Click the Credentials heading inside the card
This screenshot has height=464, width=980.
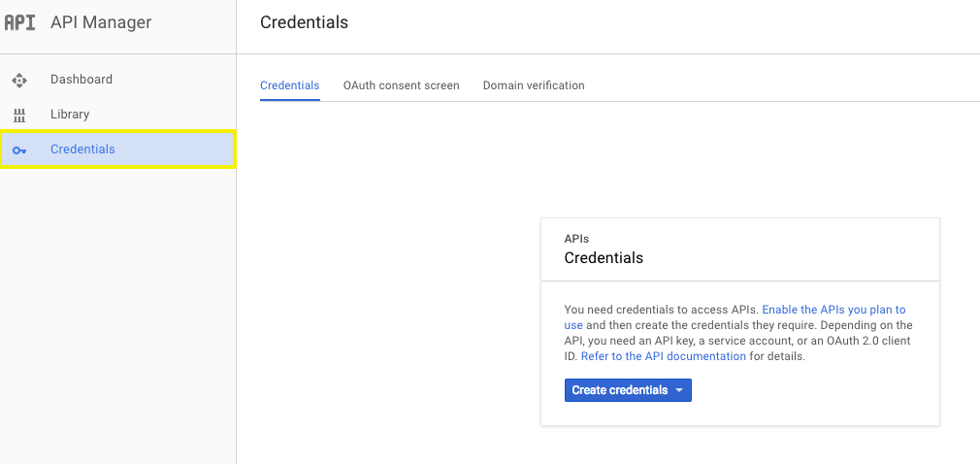click(604, 257)
